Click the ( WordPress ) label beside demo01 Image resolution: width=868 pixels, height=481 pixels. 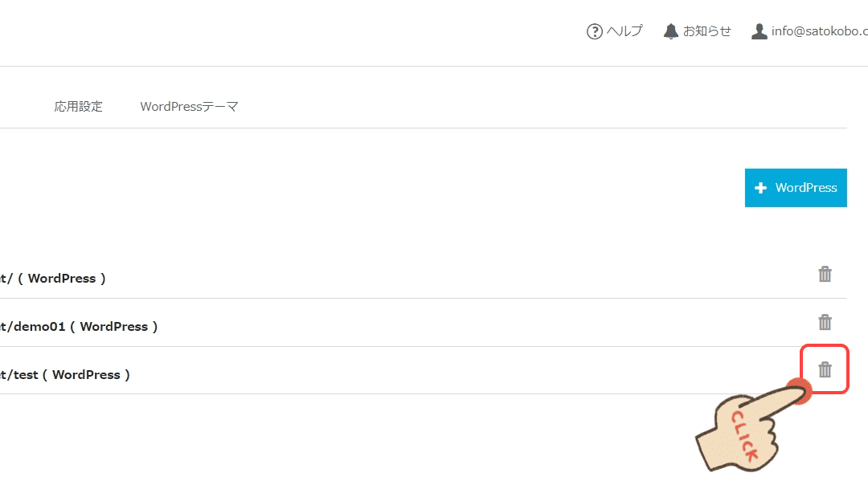(114, 326)
